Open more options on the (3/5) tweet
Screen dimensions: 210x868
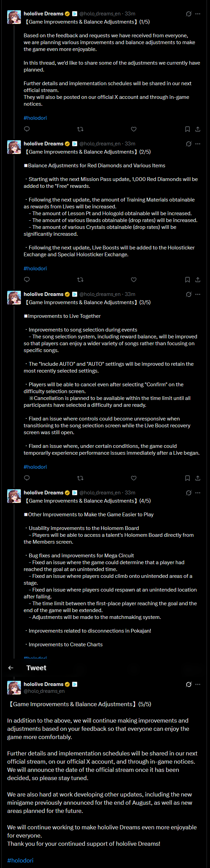point(198,294)
